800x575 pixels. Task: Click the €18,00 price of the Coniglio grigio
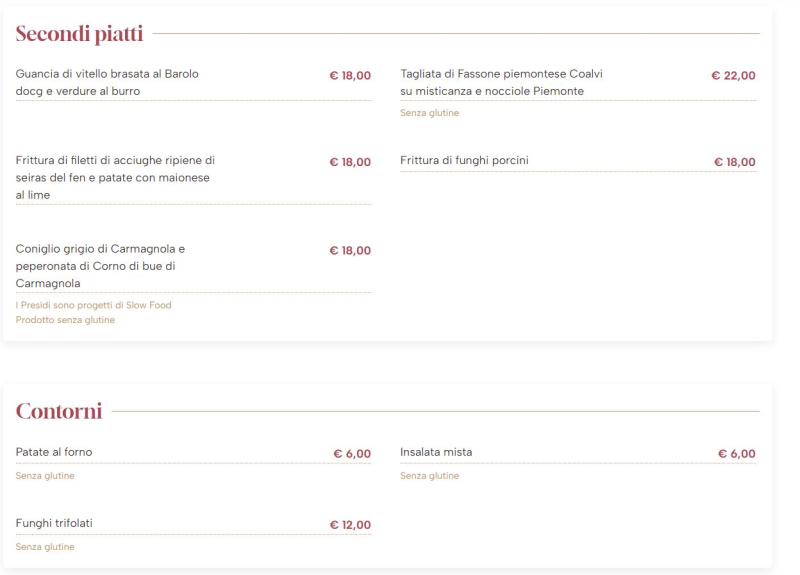pyautogui.click(x=350, y=251)
